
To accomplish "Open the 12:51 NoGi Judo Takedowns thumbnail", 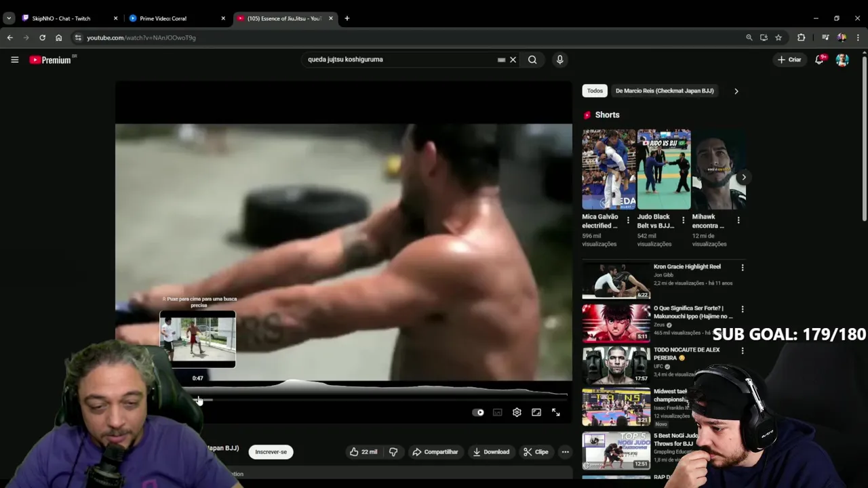I will (x=616, y=451).
